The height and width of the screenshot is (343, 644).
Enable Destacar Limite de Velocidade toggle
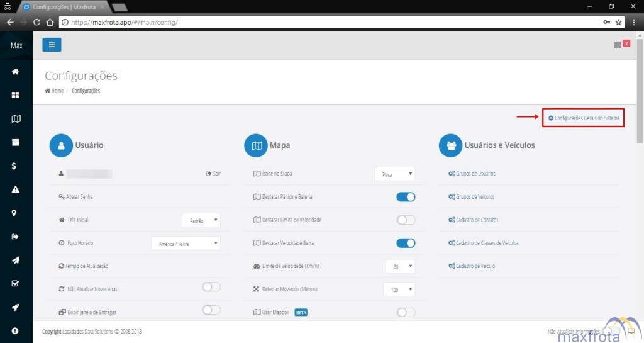tap(406, 220)
